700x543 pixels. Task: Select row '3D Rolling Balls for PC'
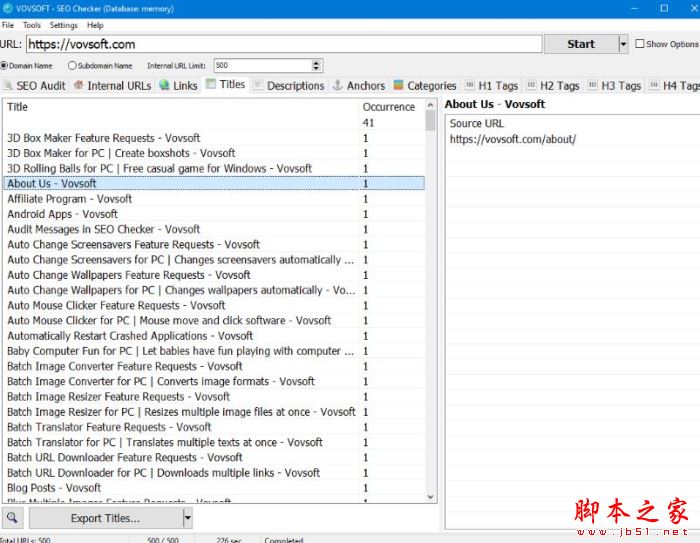(x=214, y=168)
